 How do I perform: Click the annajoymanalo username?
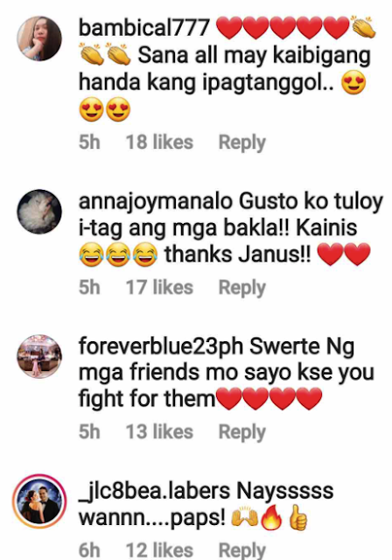(x=156, y=201)
